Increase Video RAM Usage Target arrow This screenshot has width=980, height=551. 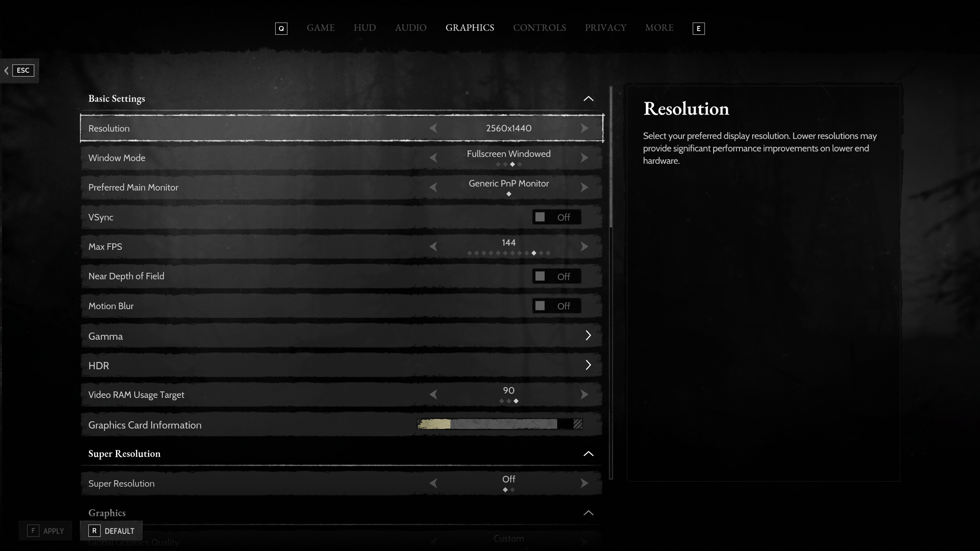pos(584,395)
